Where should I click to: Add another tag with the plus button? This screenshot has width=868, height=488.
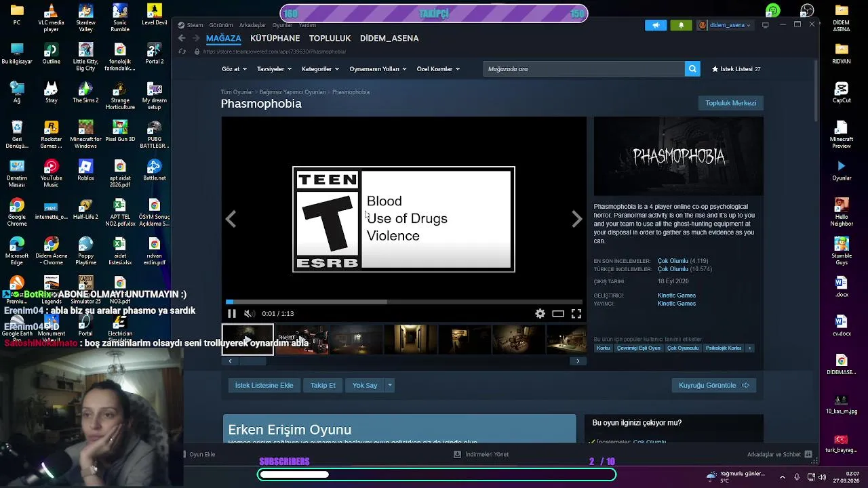[749, 348]
